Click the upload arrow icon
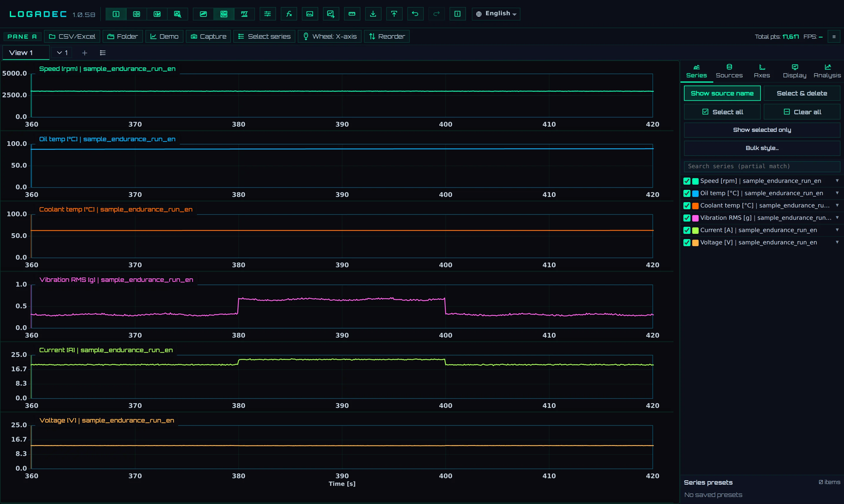The image size is (844, 504). tap(394, 14)
